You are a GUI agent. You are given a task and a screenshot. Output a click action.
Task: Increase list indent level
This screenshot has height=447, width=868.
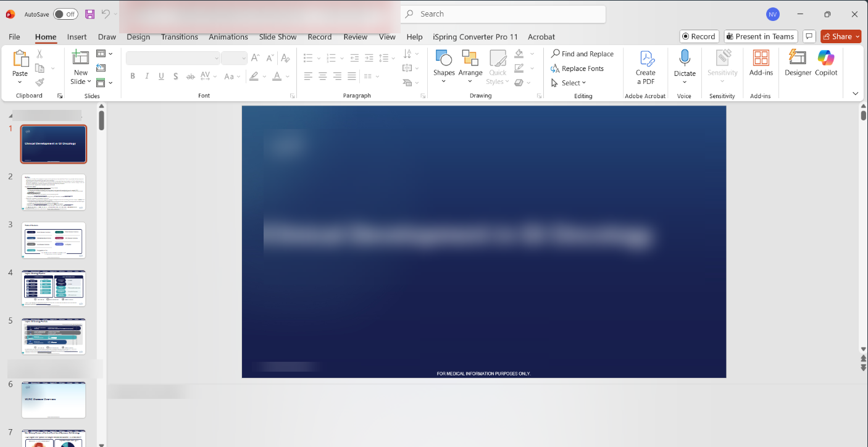click(369, 58)
